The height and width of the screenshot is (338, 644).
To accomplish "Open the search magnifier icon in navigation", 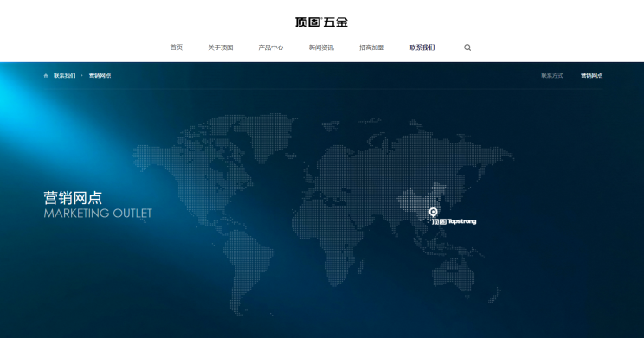I will (x=467, y=48).
